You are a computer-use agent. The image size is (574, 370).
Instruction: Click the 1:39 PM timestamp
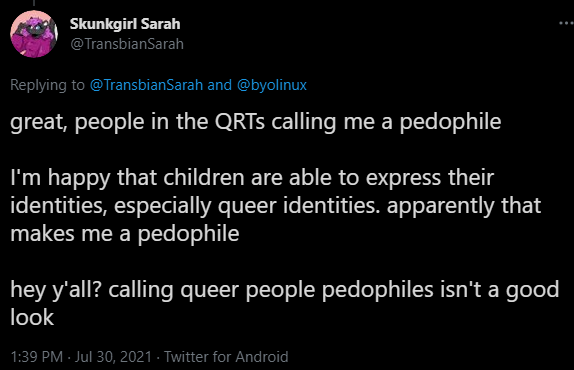37,356
